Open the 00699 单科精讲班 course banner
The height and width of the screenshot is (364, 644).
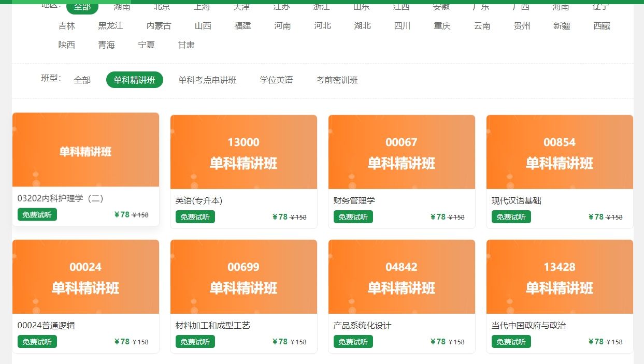(x=244, y=277)
